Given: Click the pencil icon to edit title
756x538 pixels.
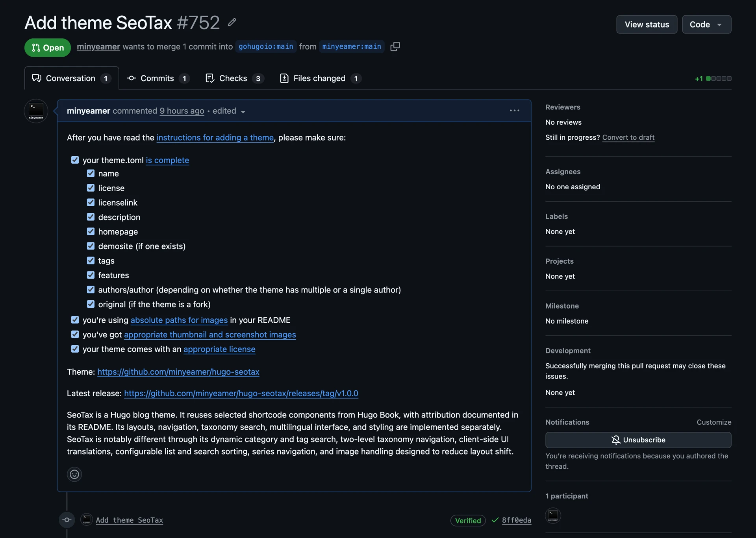Looking at the screenshot, I should [232, 22].
